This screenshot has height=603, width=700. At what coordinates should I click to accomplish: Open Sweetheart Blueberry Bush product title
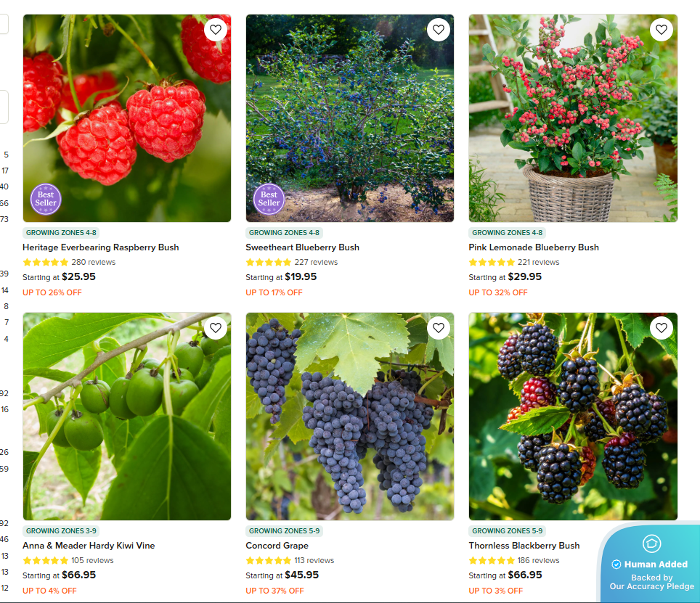(302, 247)
